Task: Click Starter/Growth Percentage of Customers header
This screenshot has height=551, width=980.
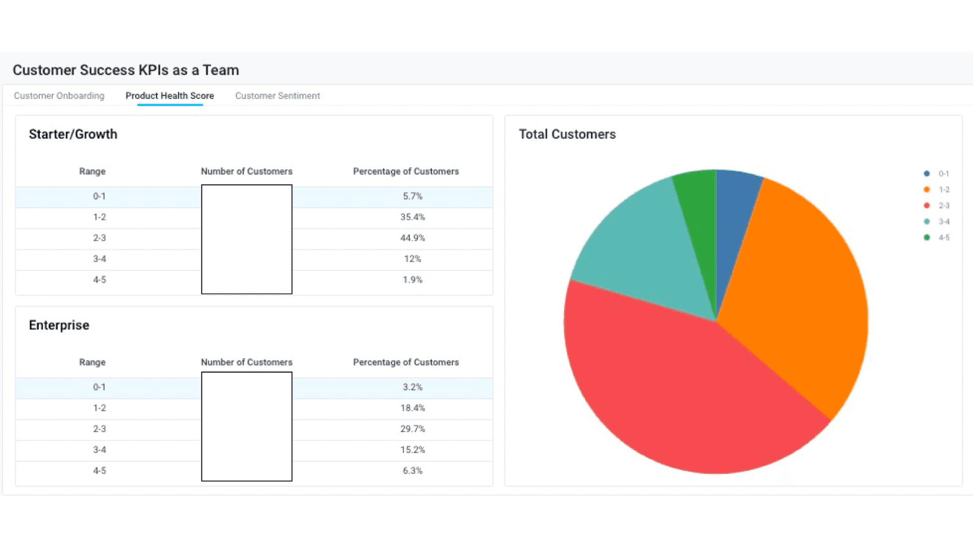Action: coord(405,171)
